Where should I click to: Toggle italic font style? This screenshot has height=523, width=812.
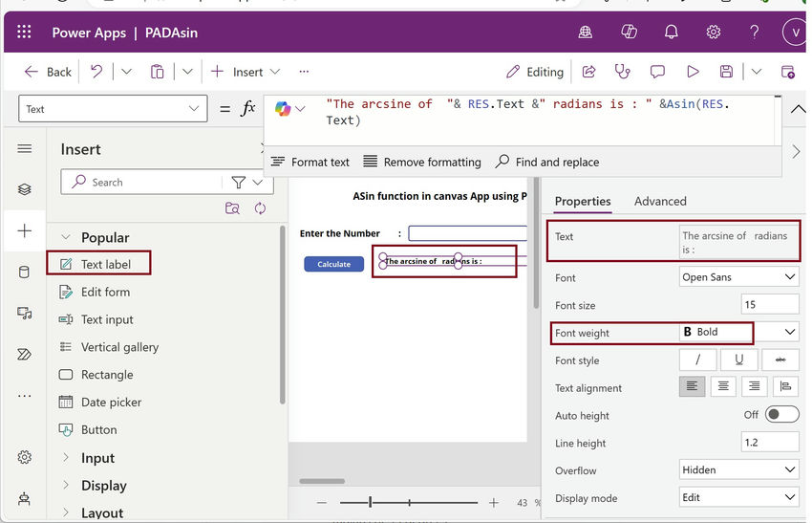(x=697, y=360)
